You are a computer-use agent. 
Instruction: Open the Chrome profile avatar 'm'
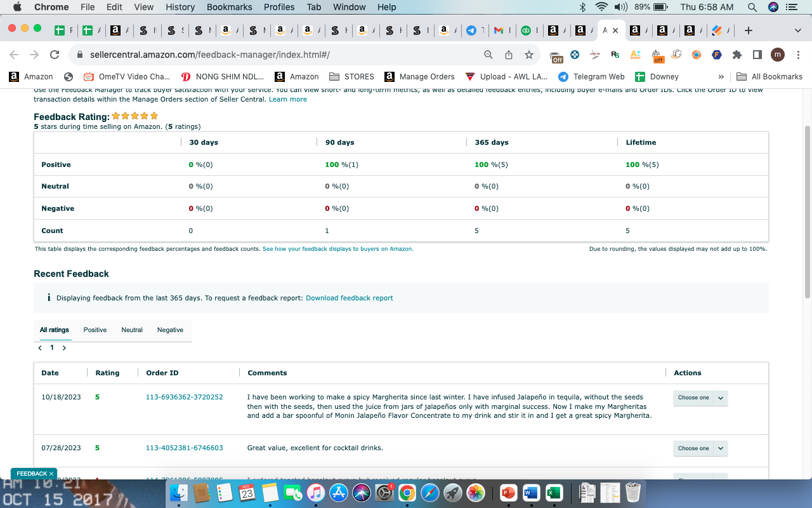[778, 55]
